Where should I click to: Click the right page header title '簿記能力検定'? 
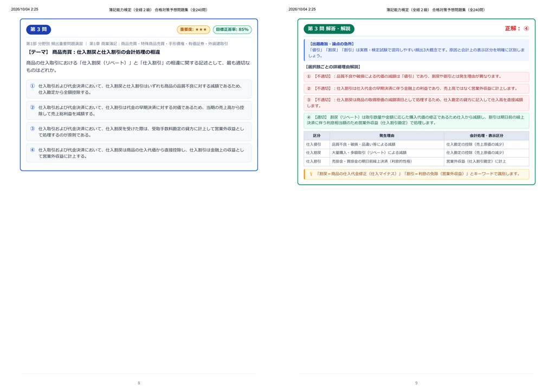click(435, 10)
